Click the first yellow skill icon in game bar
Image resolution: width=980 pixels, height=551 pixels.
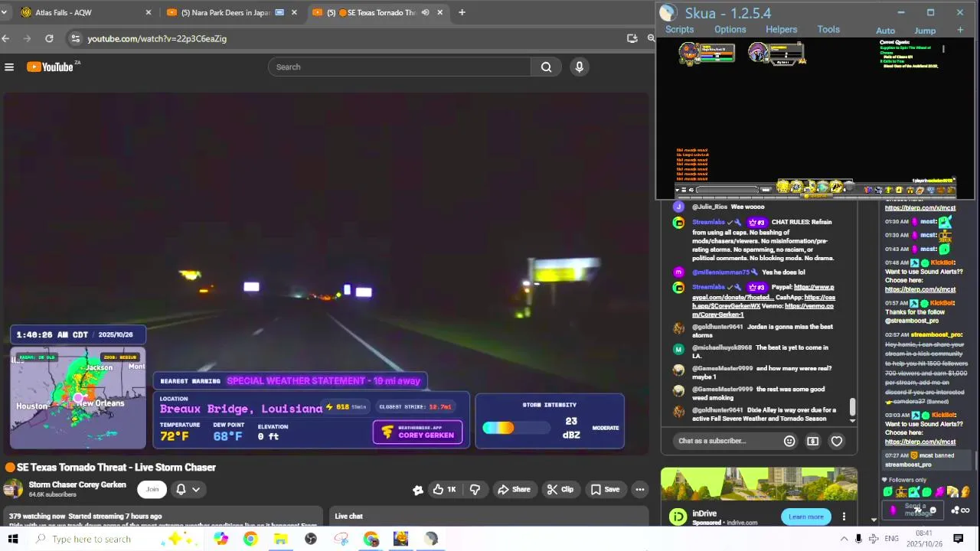783,187
